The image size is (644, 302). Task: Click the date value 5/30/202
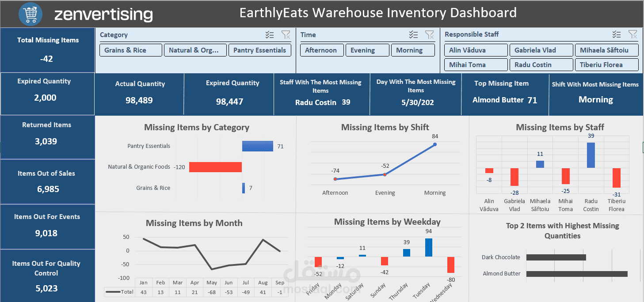[417, 103]
